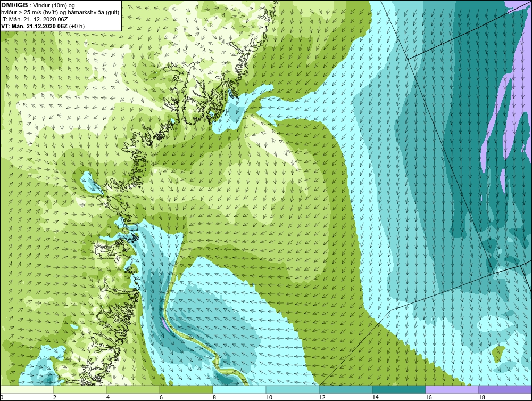Click the 18+ m/s purple legend swatch

pos(505,389)
